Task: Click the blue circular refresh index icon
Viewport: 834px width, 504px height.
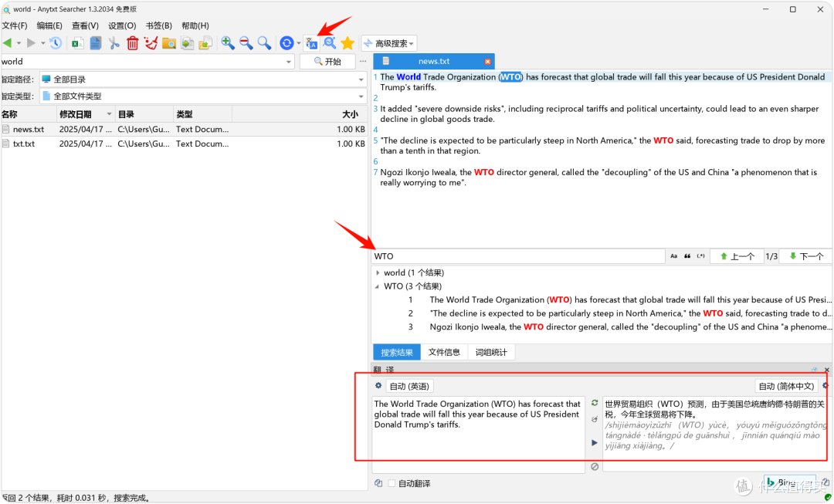Action: (286, 43)
